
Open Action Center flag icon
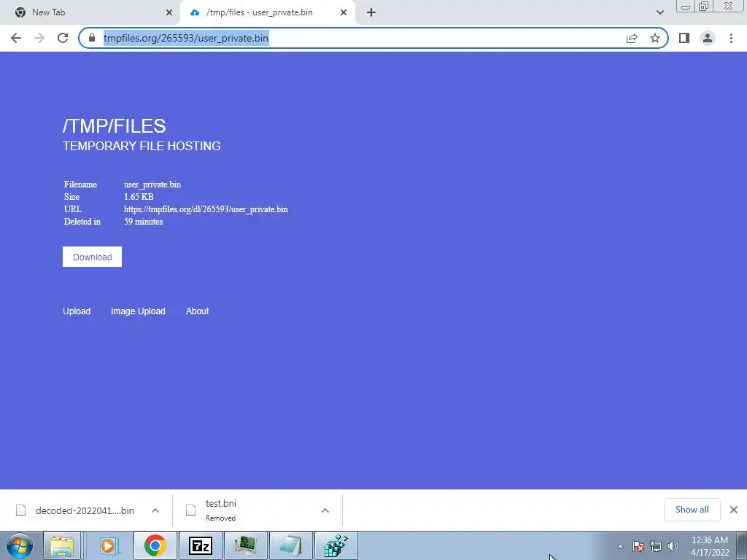[x=638, y=546]
